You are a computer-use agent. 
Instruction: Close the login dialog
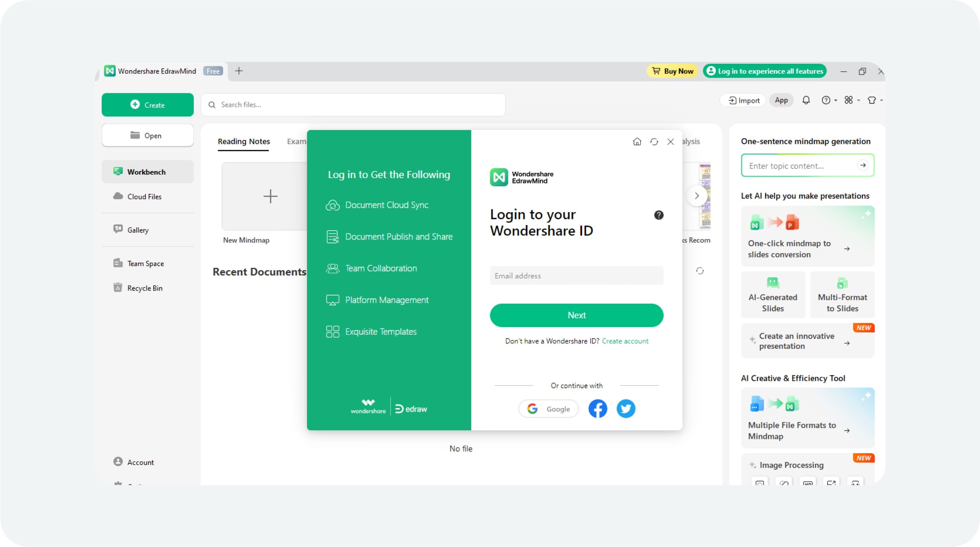point(670,142)
